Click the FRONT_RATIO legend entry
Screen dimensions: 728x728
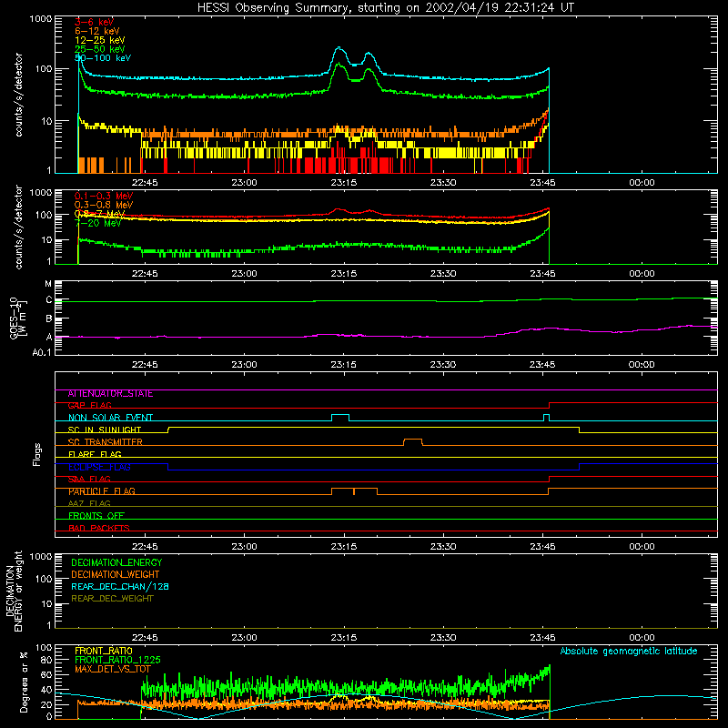coord(104,651)
